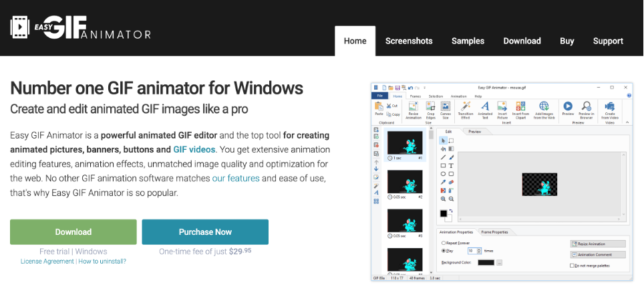This screenshot has width=644, height=293.
Task: Follow the 'our features' link
Action: 236,178
